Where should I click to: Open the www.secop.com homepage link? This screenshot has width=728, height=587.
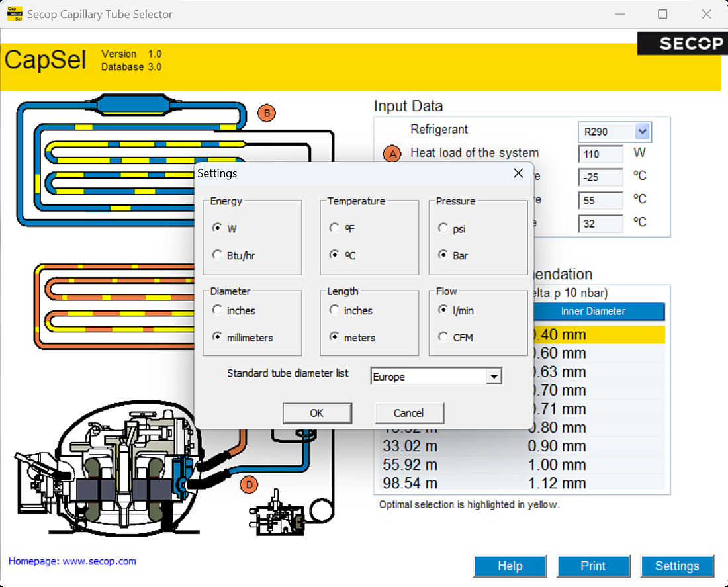(99, 561)
